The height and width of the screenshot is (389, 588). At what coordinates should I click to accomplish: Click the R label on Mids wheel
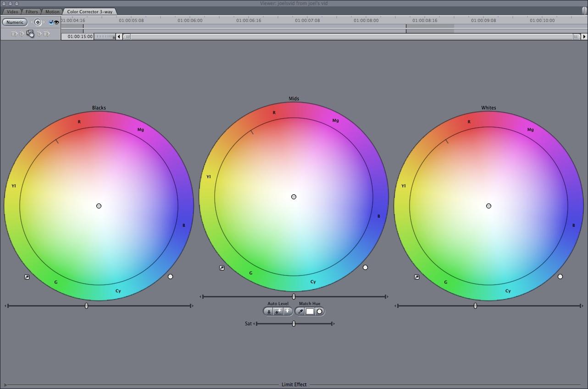tap(274, 113)
